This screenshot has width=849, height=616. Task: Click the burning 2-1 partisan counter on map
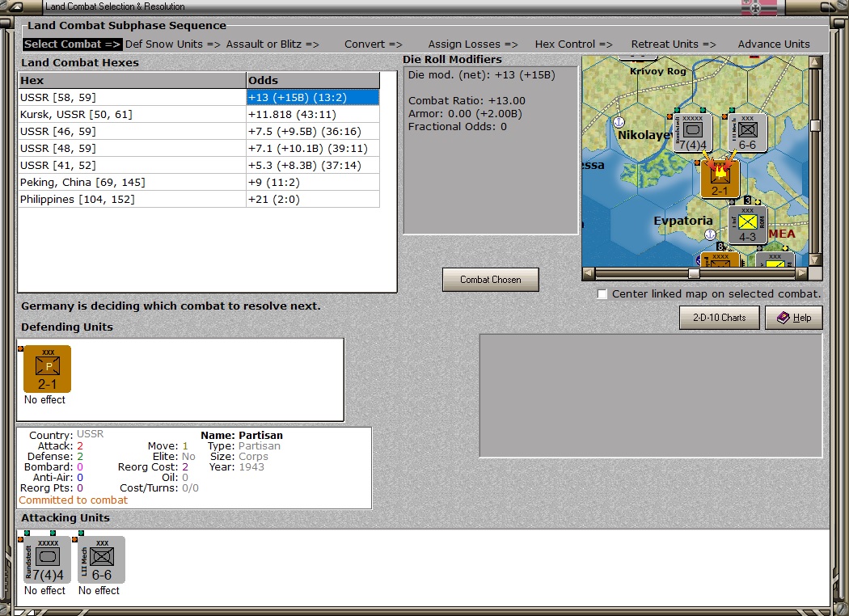click(x=720, y=179)
